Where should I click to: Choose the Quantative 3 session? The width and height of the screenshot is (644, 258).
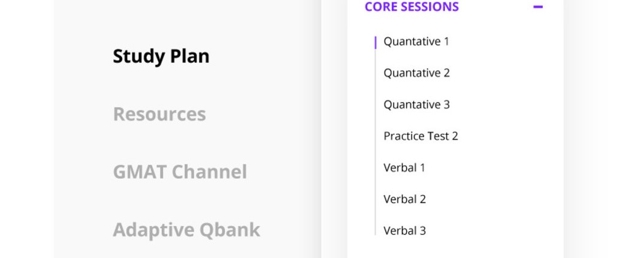click(x=416, y=105)
